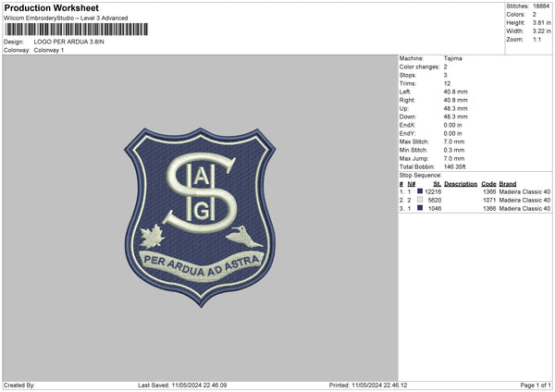Click the Production Worksheet title
555x392 pixels.
coord(51,7)
